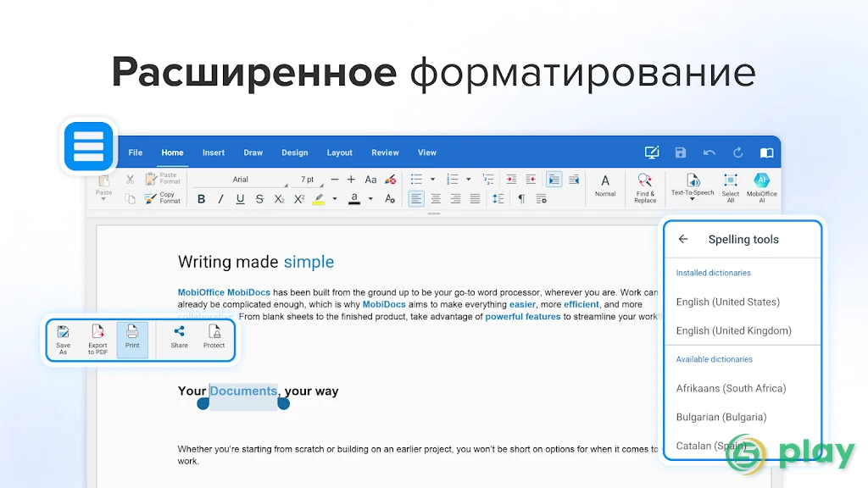This screenshot has width=868, height=488.
Task: Open font settings icon
Action: click(x=390, y=199)
